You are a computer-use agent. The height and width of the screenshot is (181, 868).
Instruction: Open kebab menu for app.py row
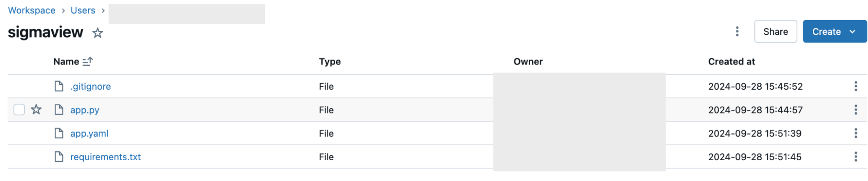coord(855,110)
